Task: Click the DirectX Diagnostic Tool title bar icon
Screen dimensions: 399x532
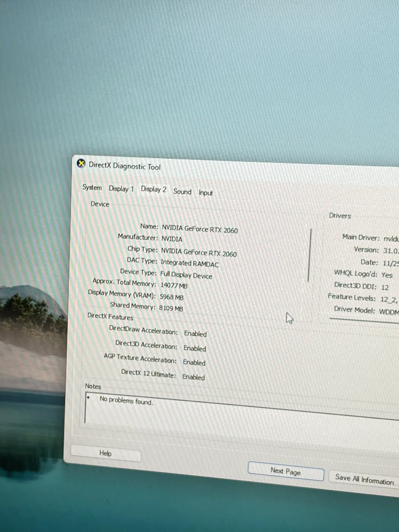Action: 81,163
